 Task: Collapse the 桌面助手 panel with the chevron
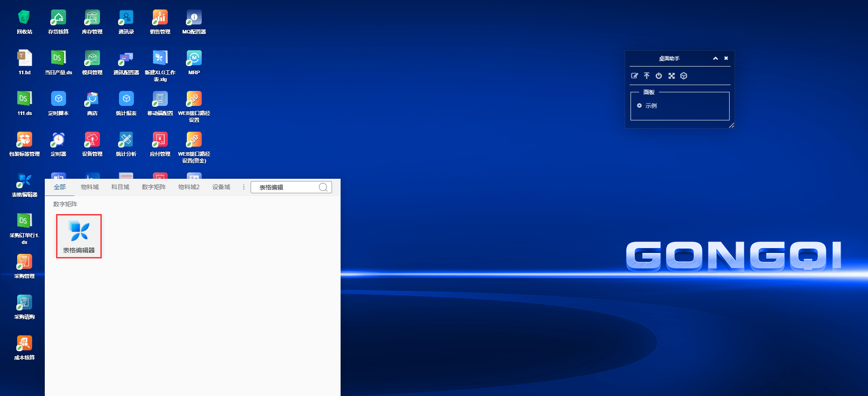point(716,58)
